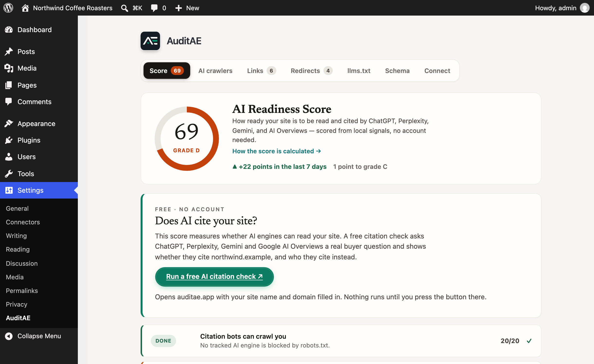The height and width of the screenshot is (364, 594).
Task: Open General settings submenu item
Action: point(17,209)
